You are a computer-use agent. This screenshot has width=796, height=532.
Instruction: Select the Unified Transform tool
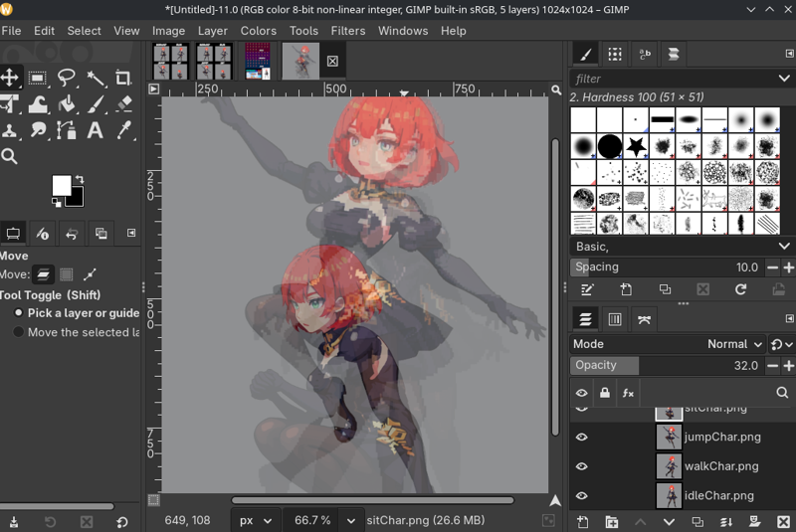tap(10, 104)
